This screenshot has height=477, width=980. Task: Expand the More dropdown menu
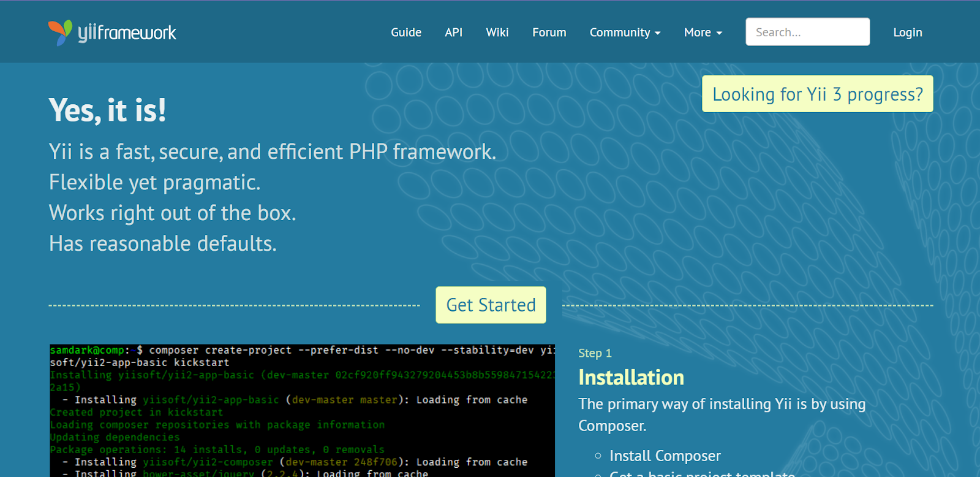(703, 32)
